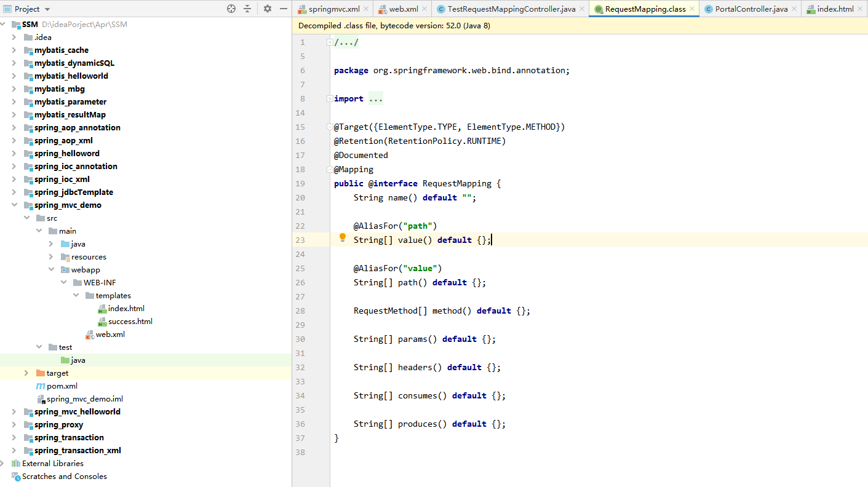868x487 pixels.
Task: Select index.html file in templates
Action: coord(126,309)
